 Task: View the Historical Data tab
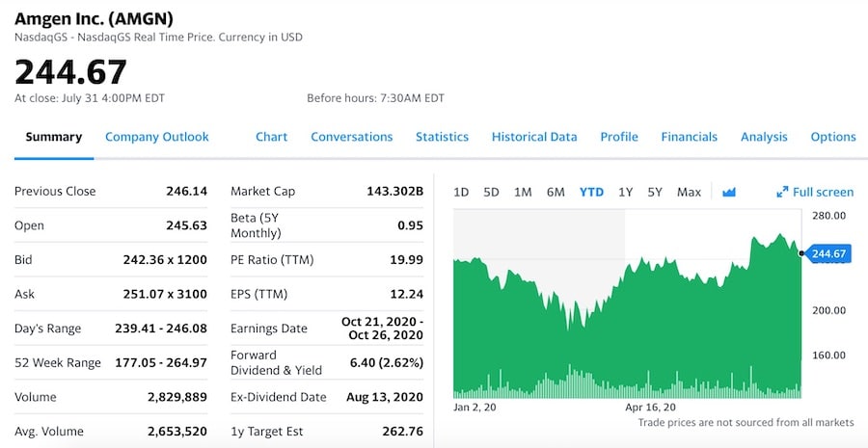point(534,137)
